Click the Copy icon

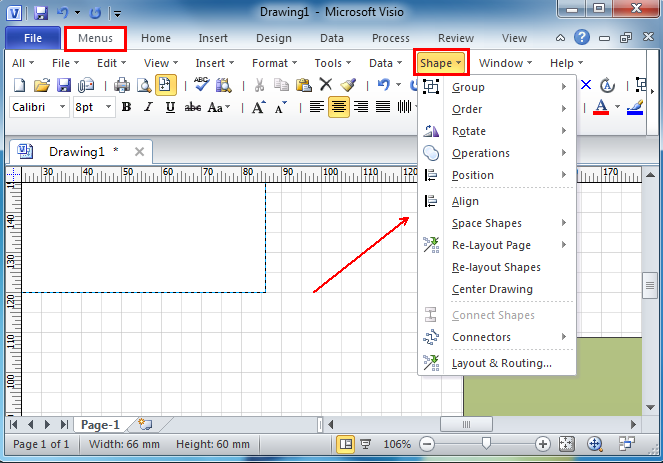click(281, 85)
